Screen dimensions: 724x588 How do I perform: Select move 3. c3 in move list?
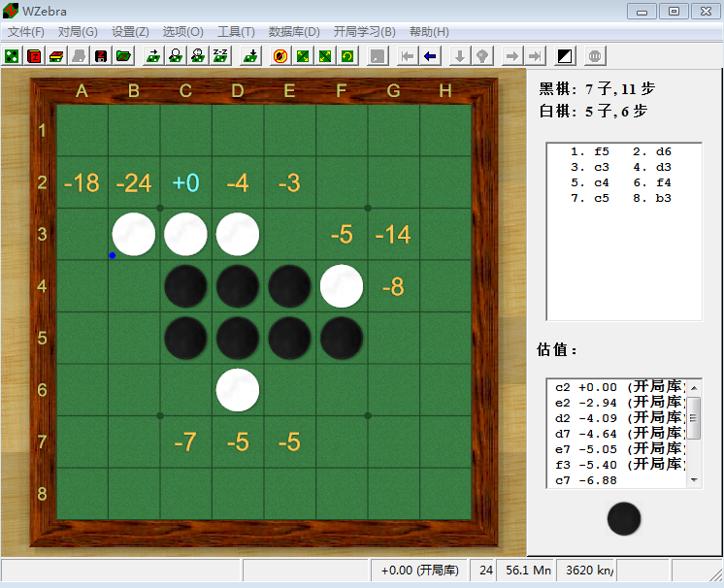tap(590, 167)
